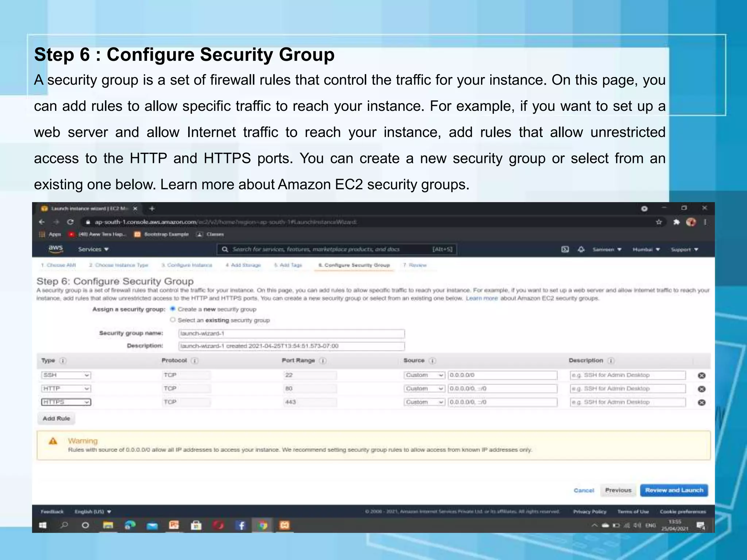Viewport: 747px width, 560px height.
Task: Open the Learn more link
Action: pyautogui.click(x=481, y=298)
